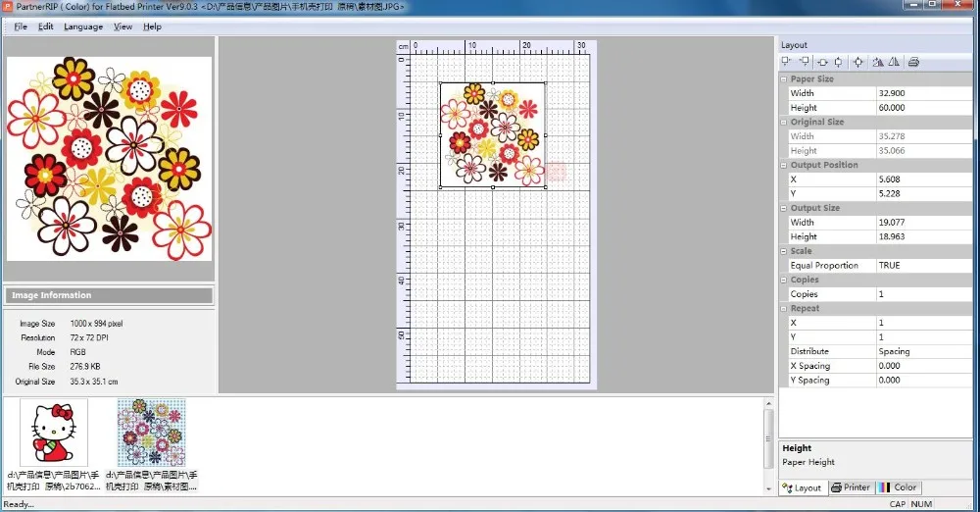This screenshot has width=980, height=512.
Task: Collapse the Output Size section
Action: click(x=784, y=208)
